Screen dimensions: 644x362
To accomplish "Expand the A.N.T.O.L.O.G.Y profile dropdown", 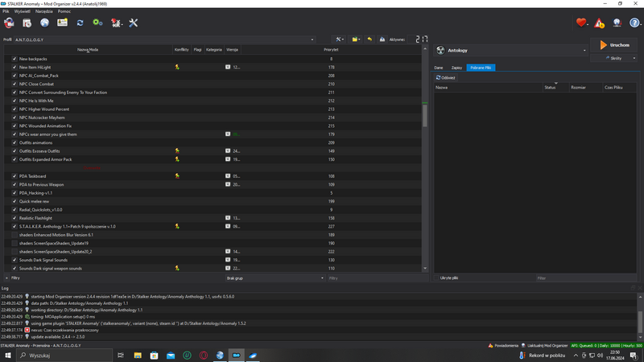I will click(x=312, y=39).
